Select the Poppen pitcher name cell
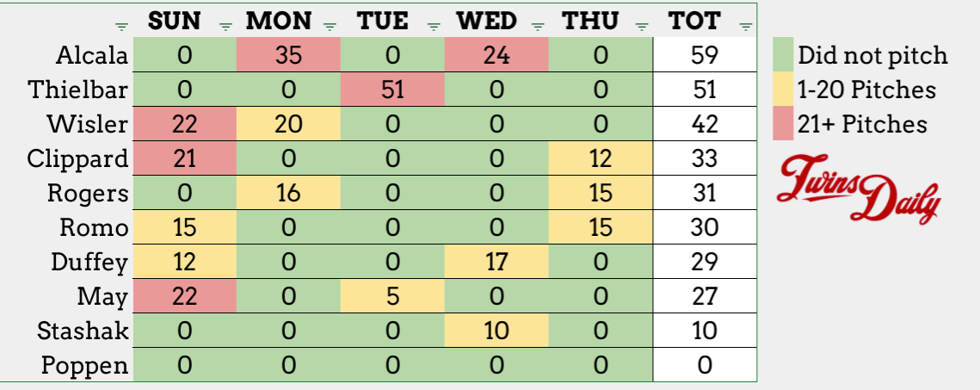Viewport: 980px width, 390px height. [x=85, y=365]
